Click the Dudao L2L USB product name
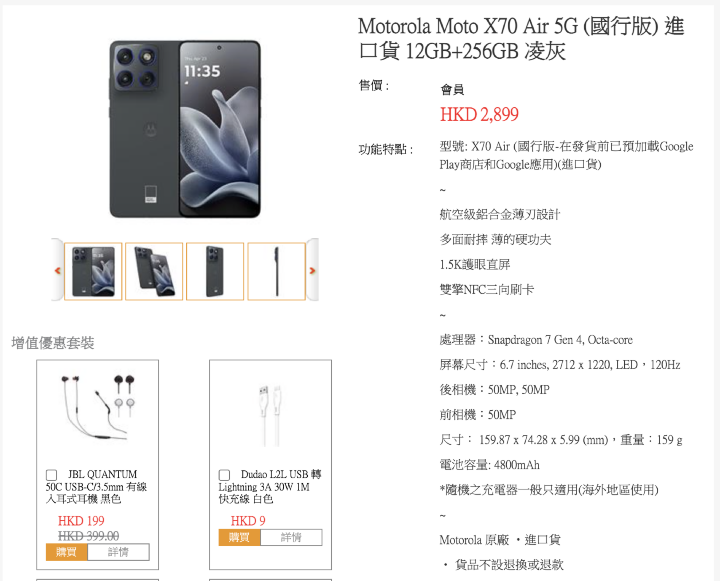720x581 pixels. [x=270, y=486]
